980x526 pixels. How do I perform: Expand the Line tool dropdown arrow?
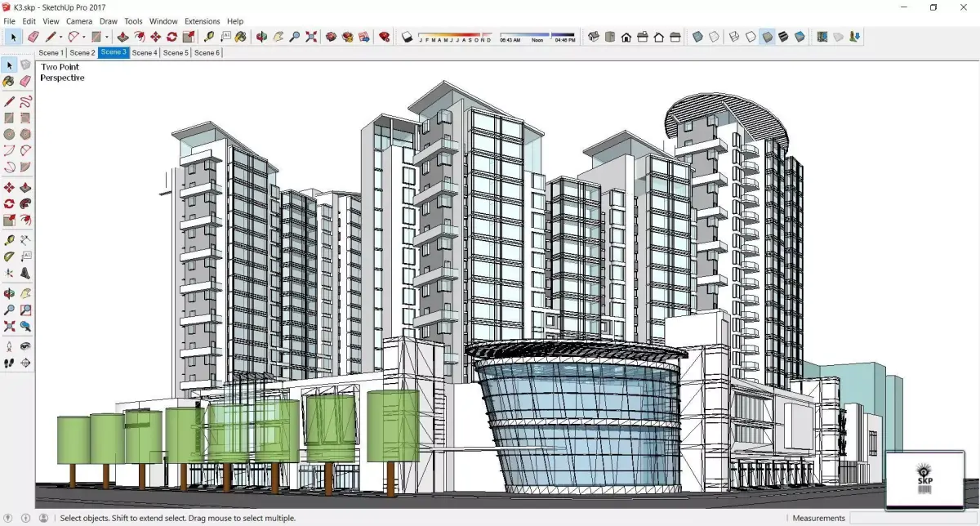coord(60,37)
